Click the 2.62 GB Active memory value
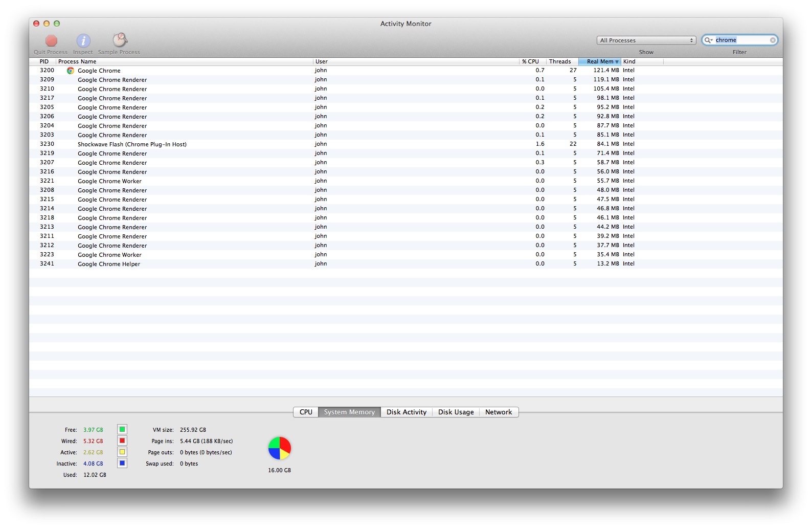The height and width of the screenshot is (529, 812). [x=93, y=452]
